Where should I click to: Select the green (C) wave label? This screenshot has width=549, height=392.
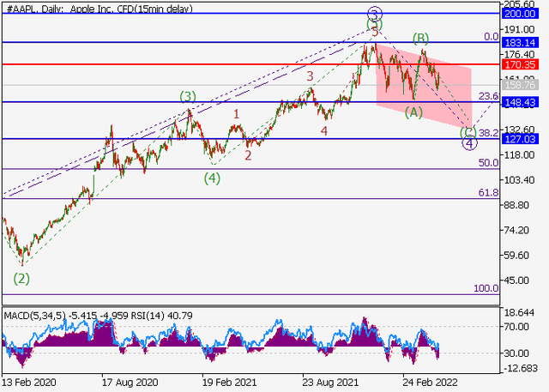point(468,132)
